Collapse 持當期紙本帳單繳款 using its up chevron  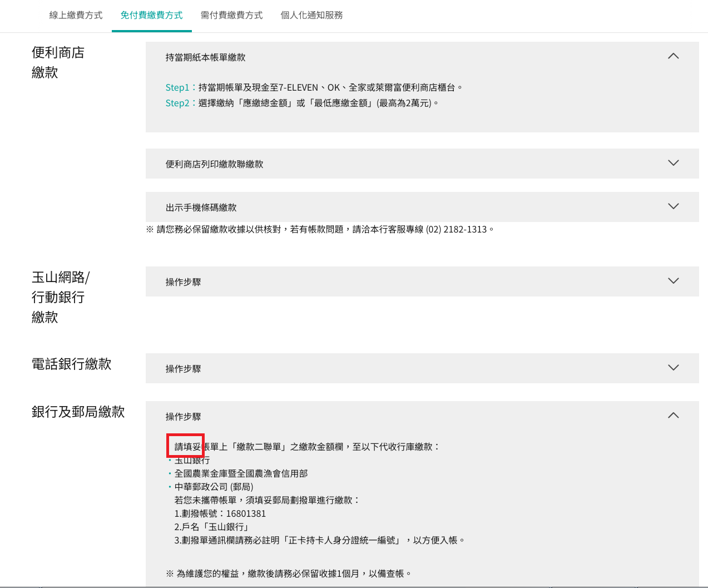(673, 56)
